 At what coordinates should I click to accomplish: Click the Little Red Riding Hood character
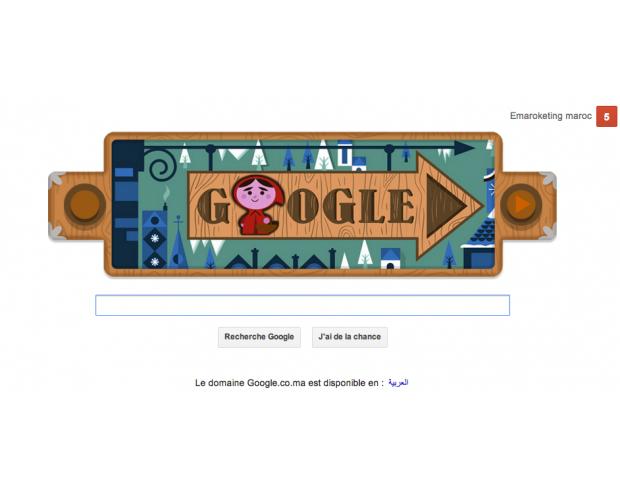click(258, 205)
